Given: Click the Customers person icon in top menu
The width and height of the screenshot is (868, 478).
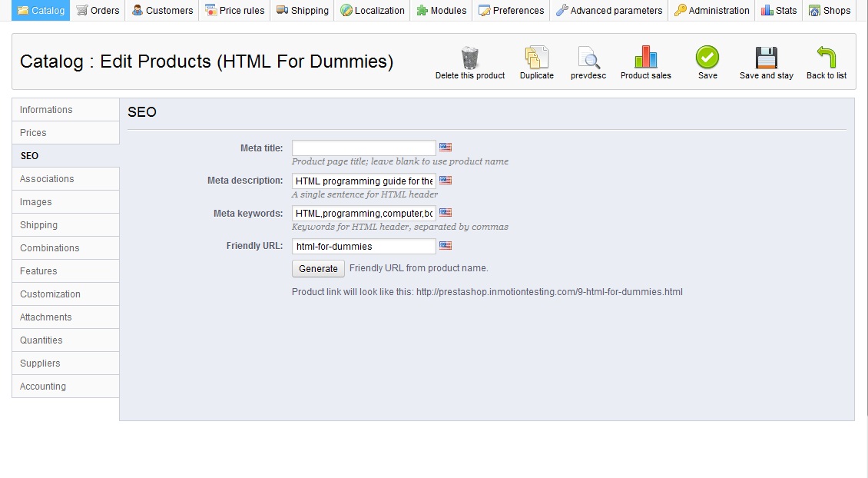Looking at the screenshot, I should [137, 10].
